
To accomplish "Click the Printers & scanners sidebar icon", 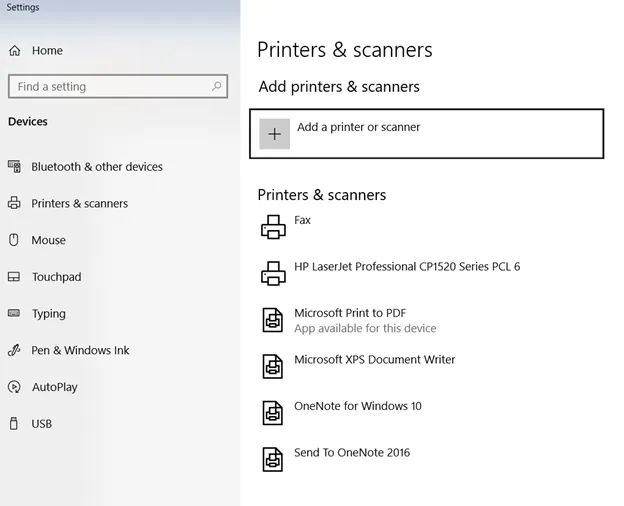I will (14, 203).
